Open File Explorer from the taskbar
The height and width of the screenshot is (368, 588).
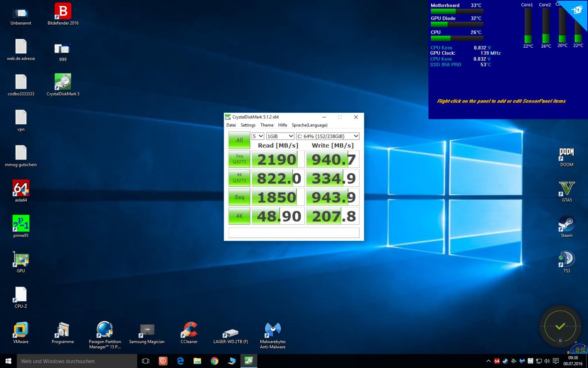pyautogui.click(x=197, y=361)
